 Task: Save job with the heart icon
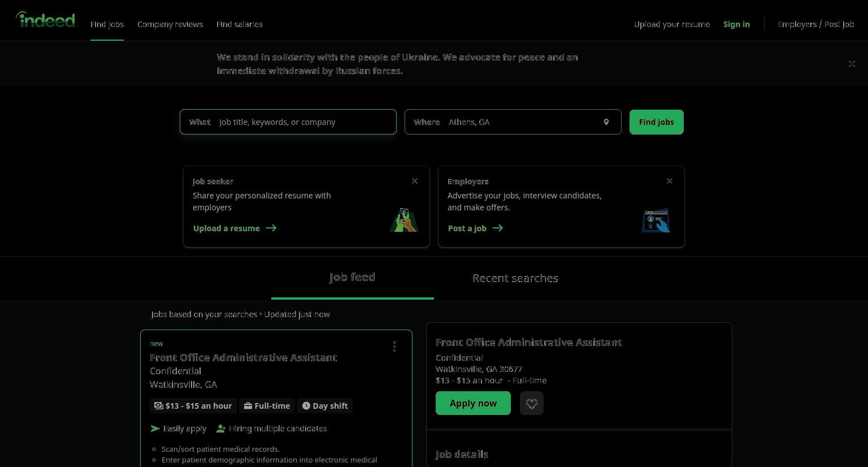pyautogui.click(x=532, y=403)
